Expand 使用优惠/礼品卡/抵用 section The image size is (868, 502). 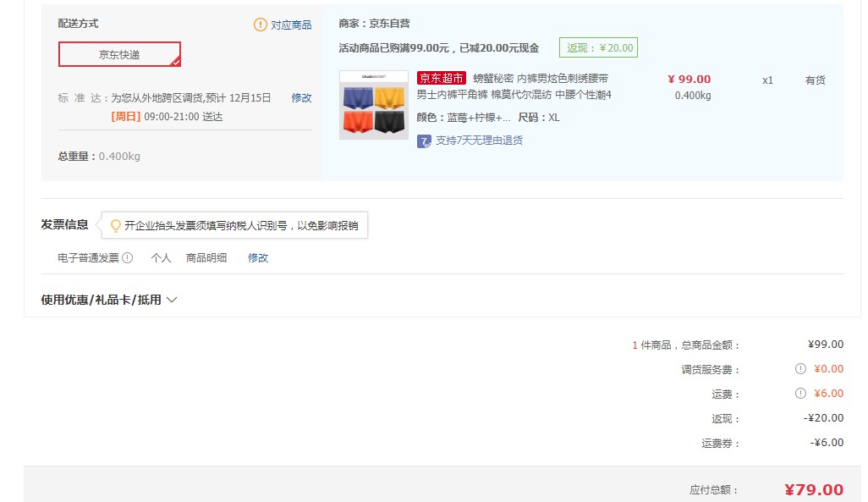coord(109,300)
